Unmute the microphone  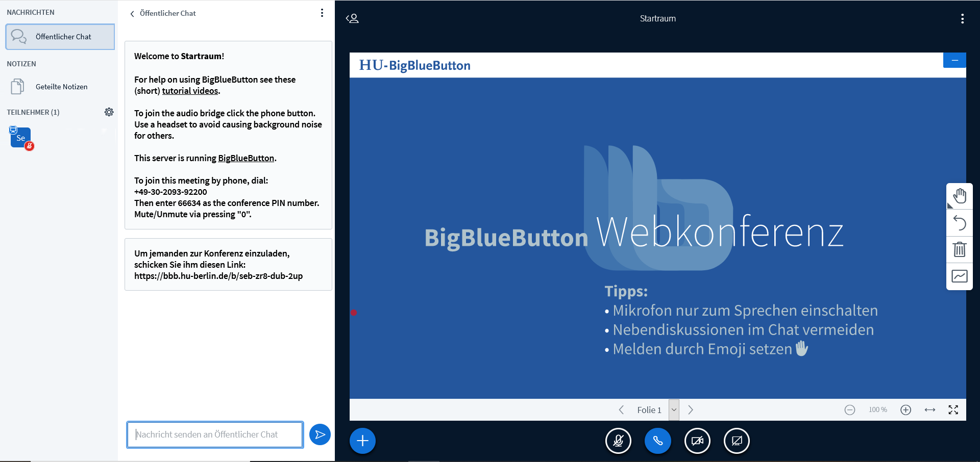[618, 441]
